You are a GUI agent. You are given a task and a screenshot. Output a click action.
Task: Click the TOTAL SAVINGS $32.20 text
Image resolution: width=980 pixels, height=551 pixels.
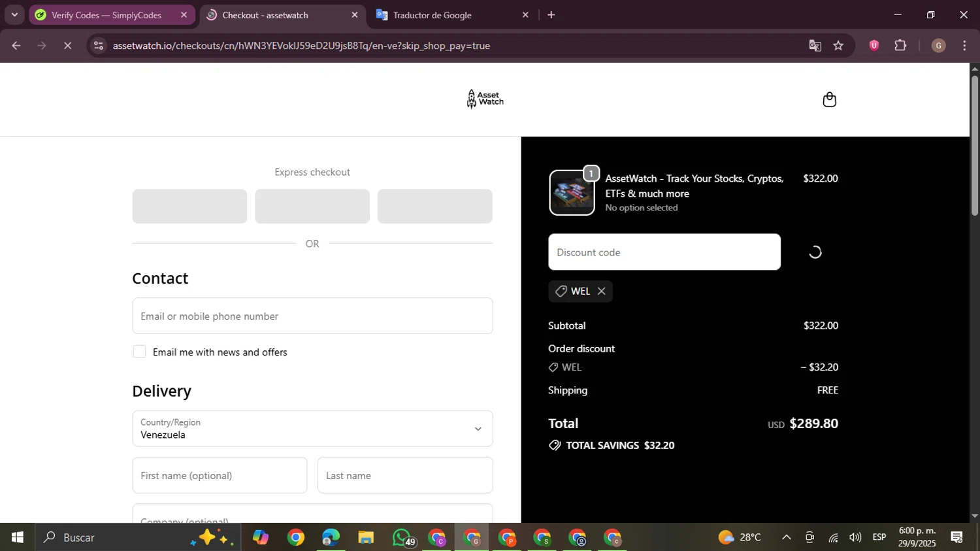(620, 446)
